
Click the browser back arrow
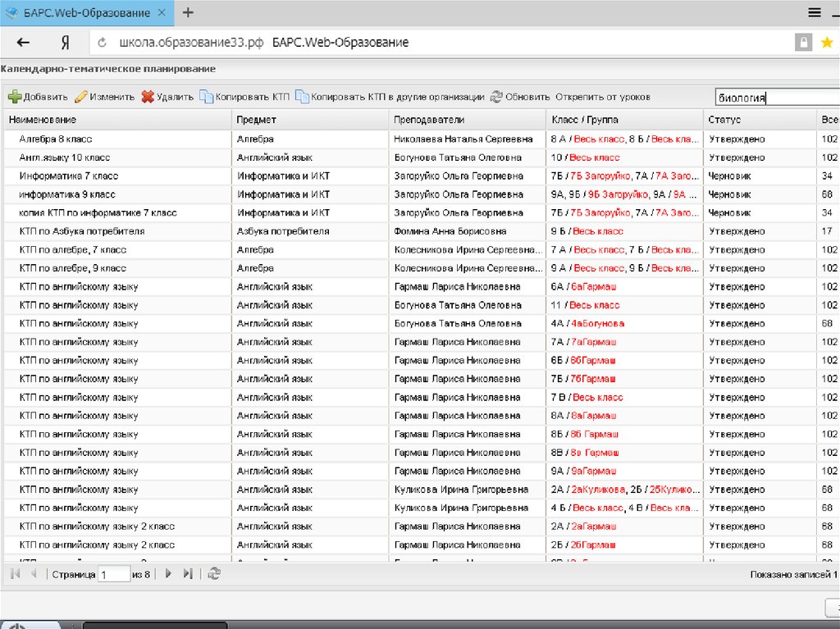(x=23, y=43)
